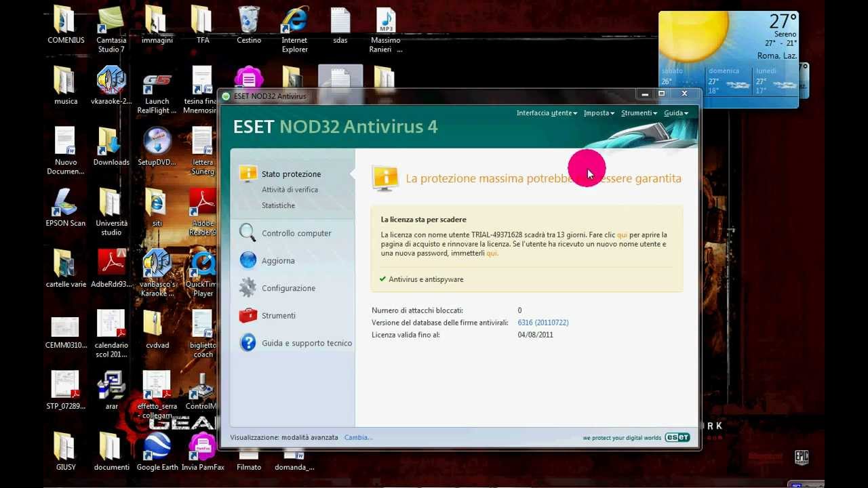Screen dimensions: 868x488
Task: Open Massimo Ranieri MP3 file
Action: (x=385, y=30)
